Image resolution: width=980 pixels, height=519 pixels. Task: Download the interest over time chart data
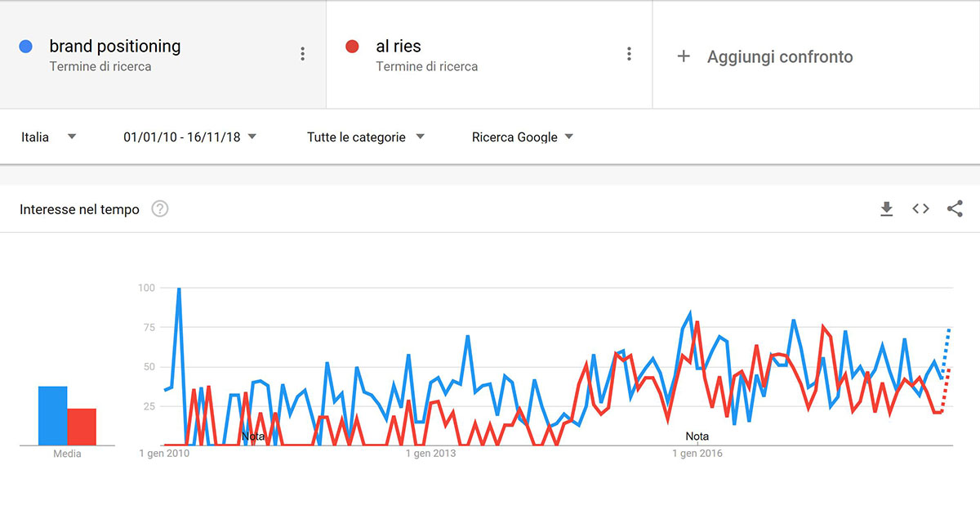886,209
